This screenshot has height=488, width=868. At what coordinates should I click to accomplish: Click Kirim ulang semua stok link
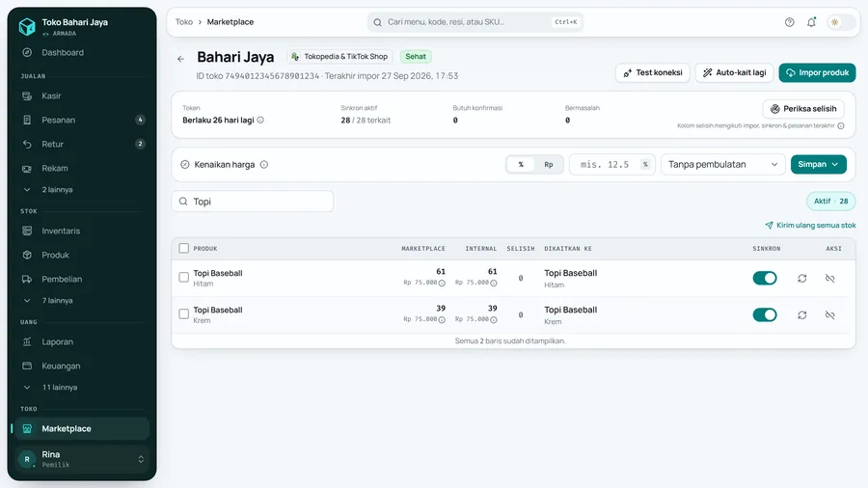pos(810,225)
